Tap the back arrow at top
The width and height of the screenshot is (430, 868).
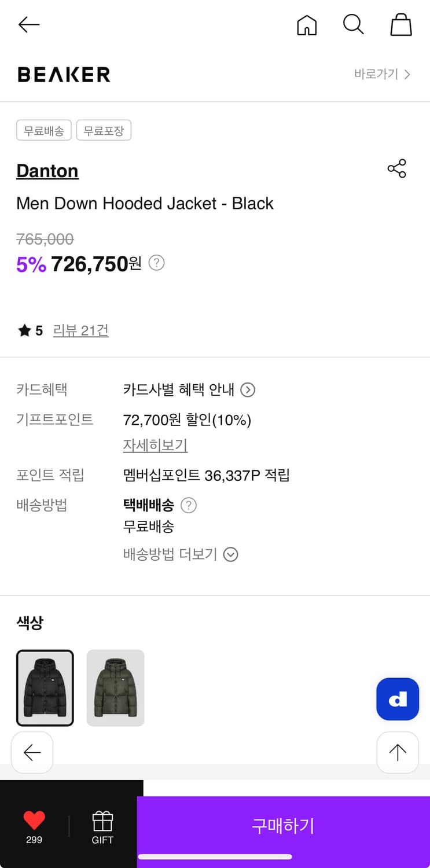tap(28, 24)
